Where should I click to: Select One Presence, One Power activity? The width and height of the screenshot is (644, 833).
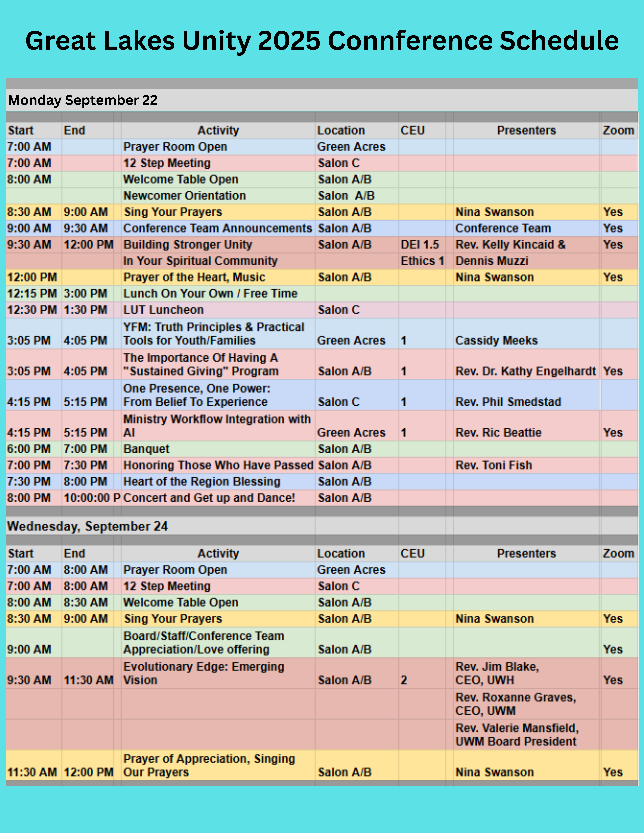click(x=197, y=395)
